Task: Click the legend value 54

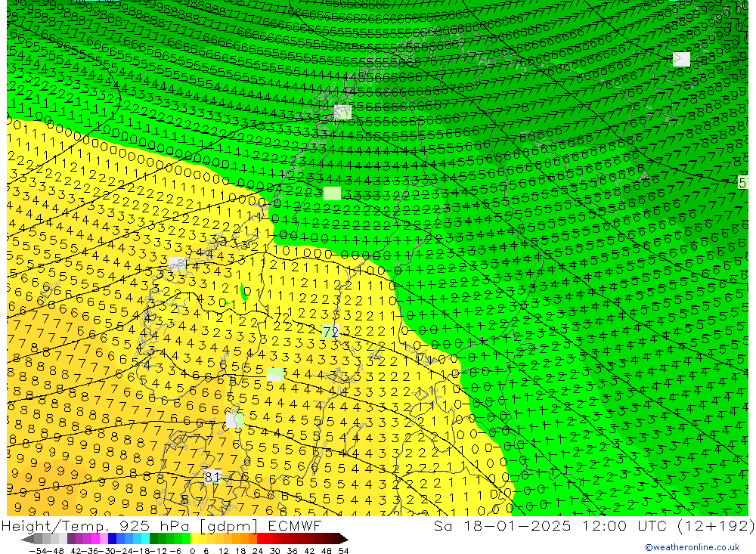Action: pyautogui.click(x=343, y=551)
